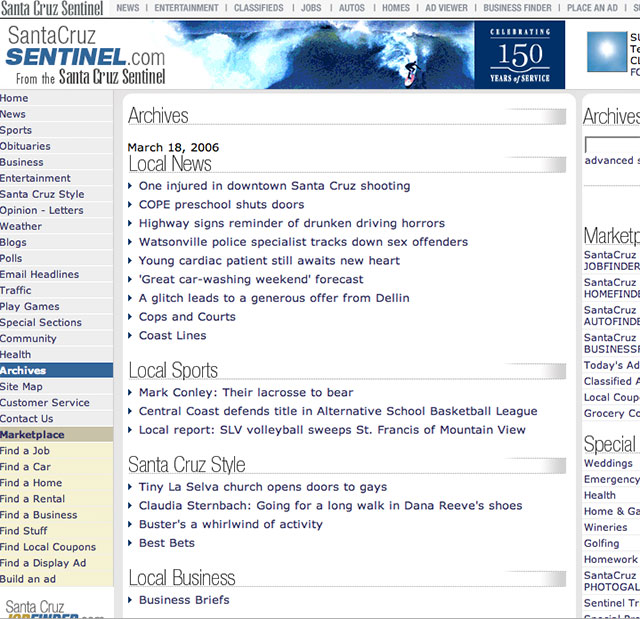Image resolution: width=640 pixels, height=619 pixels.
Task: Open the Archives sidebar section
Action: (23, 370)
